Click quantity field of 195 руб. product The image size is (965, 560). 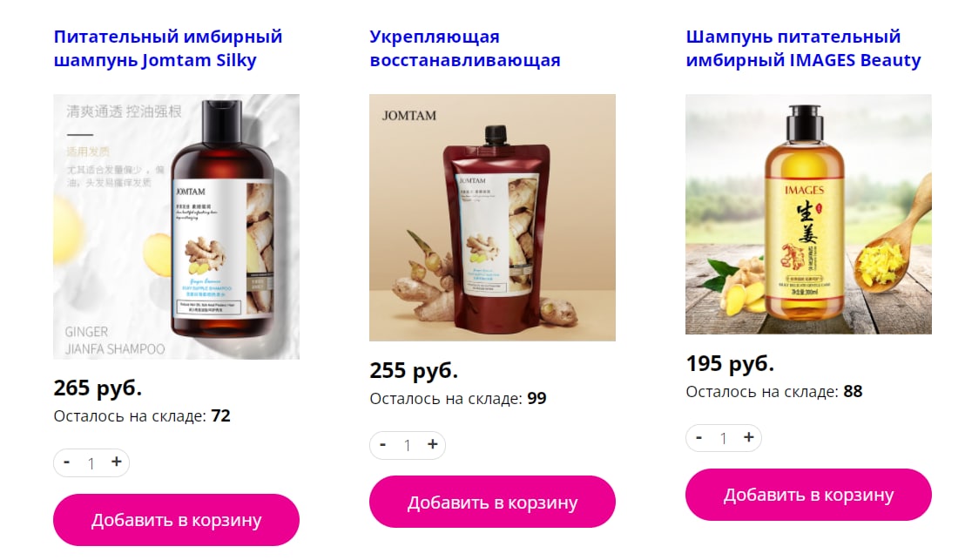[723, 438]
